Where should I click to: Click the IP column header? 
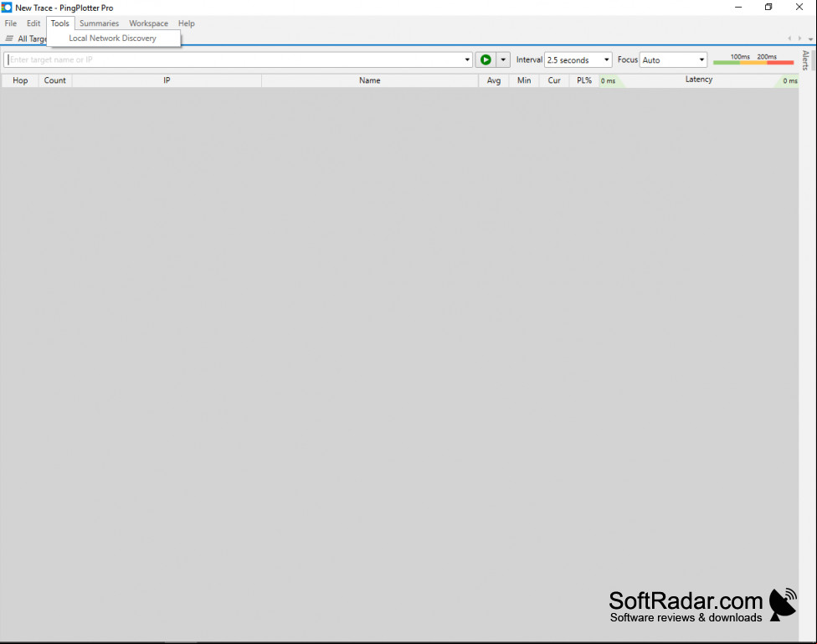pyautogui.click(x=167, y=80)
